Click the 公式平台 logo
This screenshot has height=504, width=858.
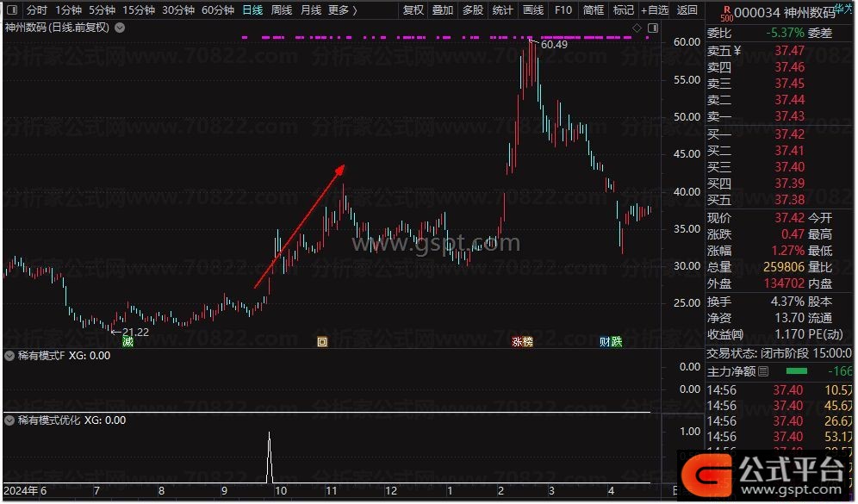click(766, 475)
